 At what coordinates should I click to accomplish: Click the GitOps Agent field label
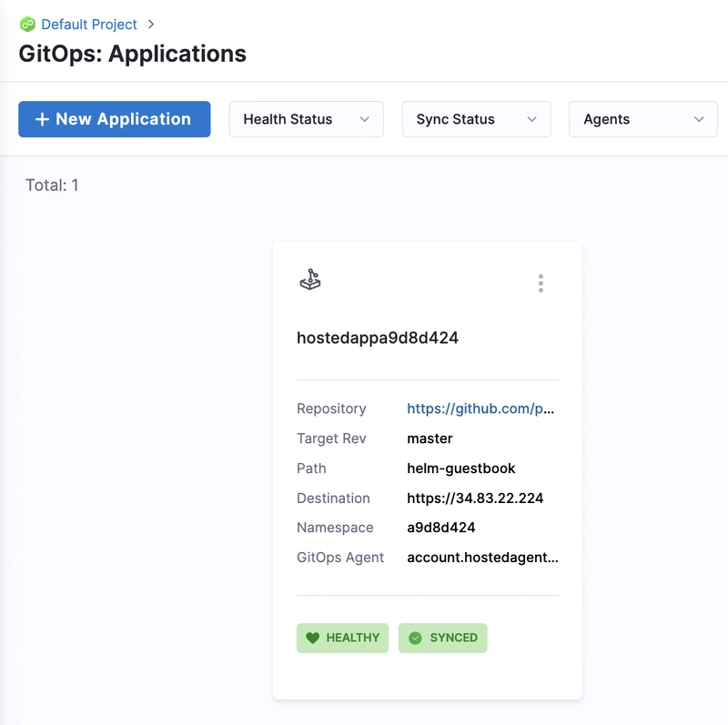pyautogui.click(x=340, y=558)
